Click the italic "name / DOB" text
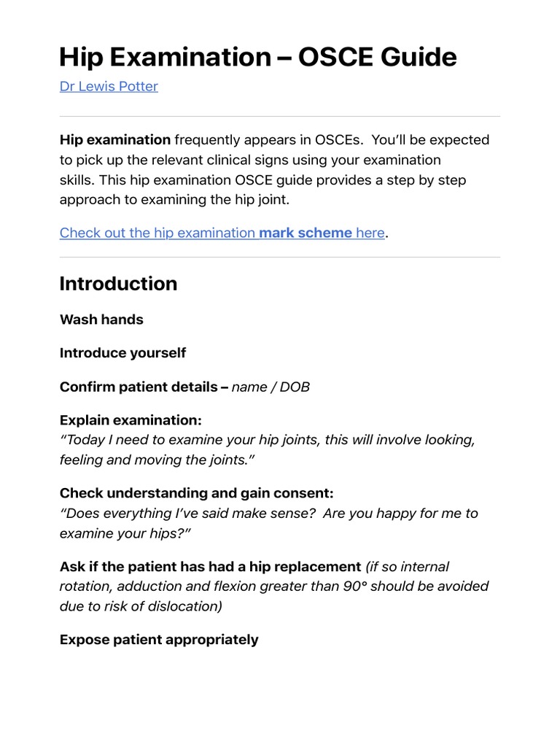This screenshot has height=747, width=560. point(271,387)
